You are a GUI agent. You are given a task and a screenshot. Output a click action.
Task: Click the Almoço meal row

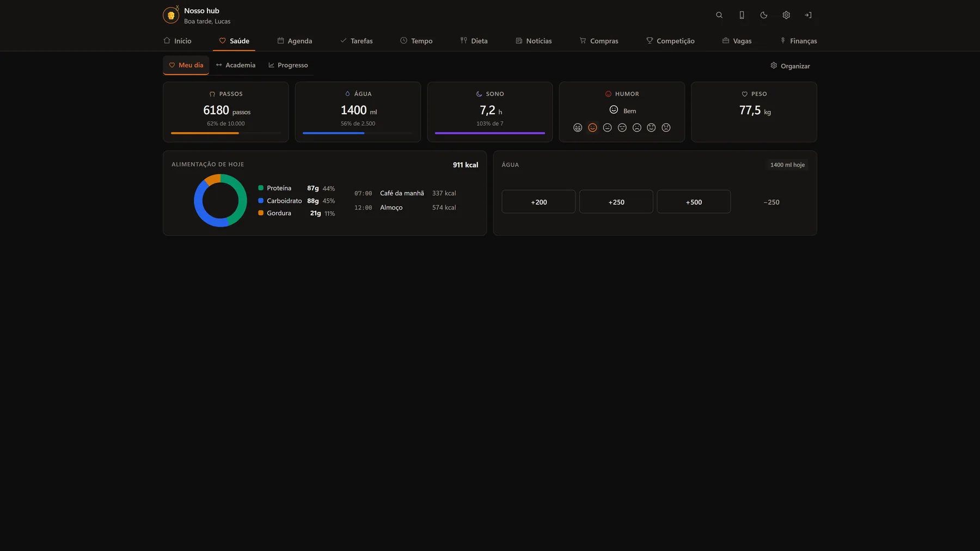(x=405, y=207)
